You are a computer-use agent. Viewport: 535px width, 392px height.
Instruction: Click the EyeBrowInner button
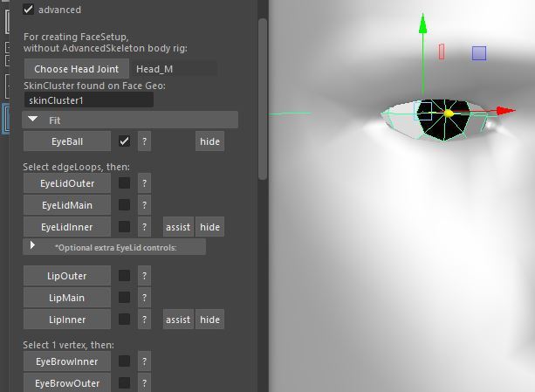pos(67,361)
